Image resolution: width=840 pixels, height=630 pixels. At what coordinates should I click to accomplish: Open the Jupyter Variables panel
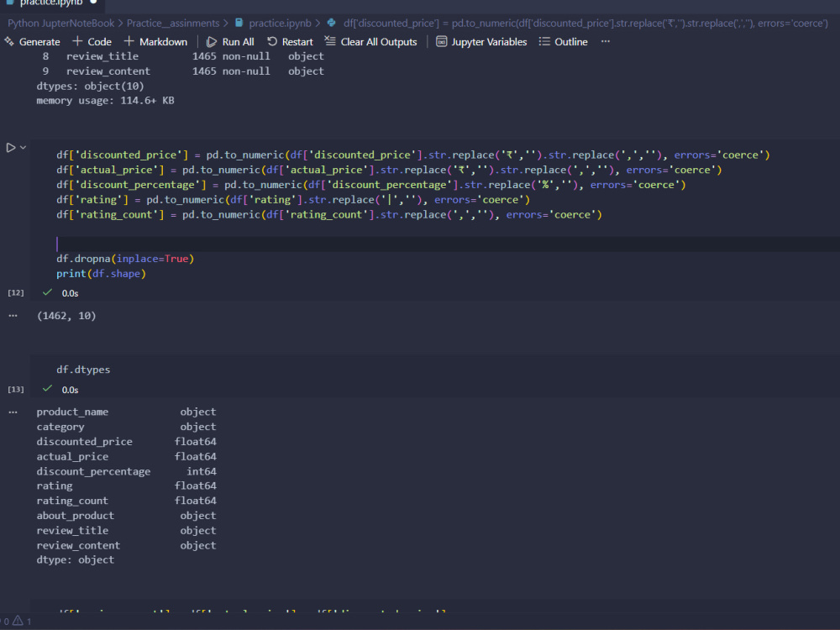[x=481, y=42]
